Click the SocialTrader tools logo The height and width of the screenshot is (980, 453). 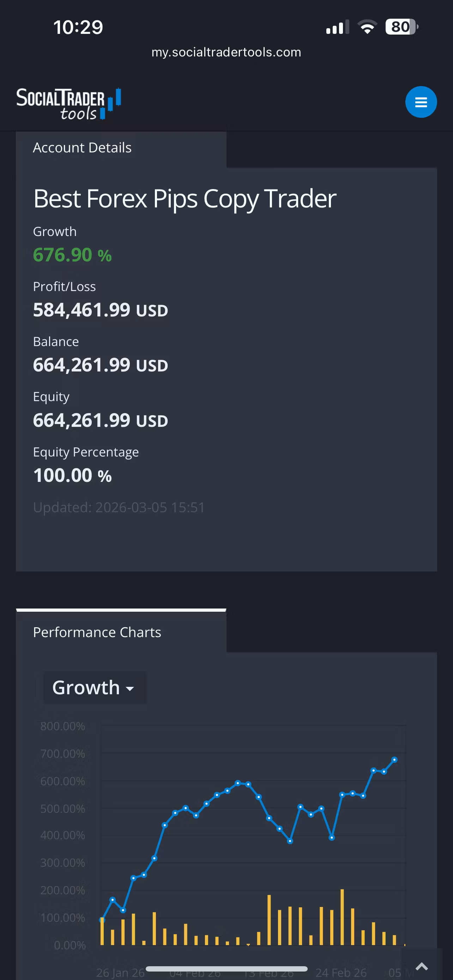(69, 103)
